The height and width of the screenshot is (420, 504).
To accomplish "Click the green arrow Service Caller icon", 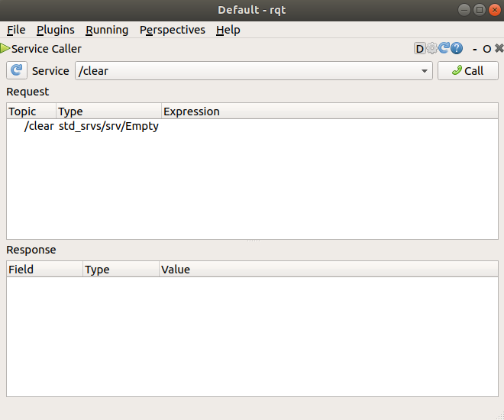I will (5, 49).
